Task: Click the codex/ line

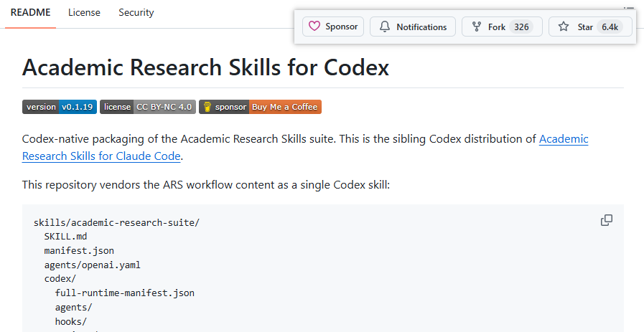Action: click(60, 279)
